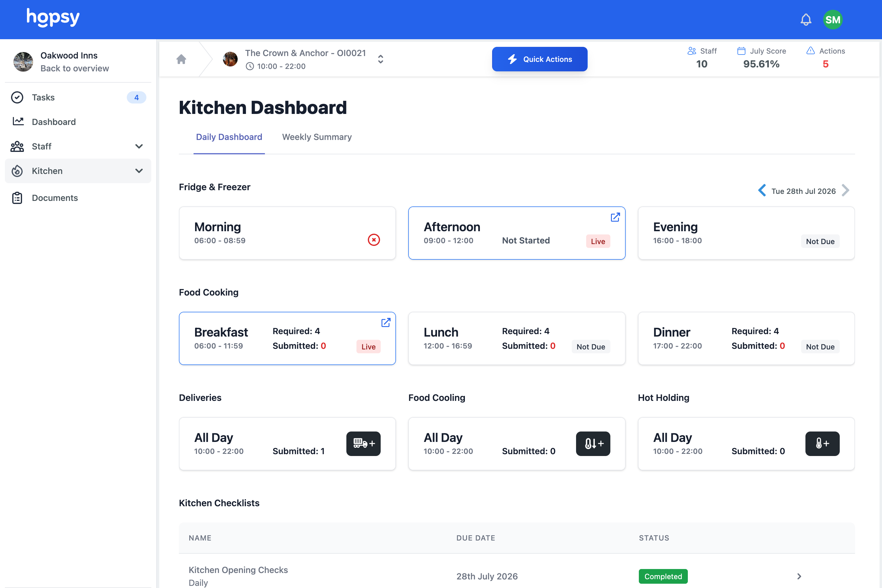Open Dashboard in the sidebar
The width and height of the screenshot is (882, 588).
click(x=78, y=122)
